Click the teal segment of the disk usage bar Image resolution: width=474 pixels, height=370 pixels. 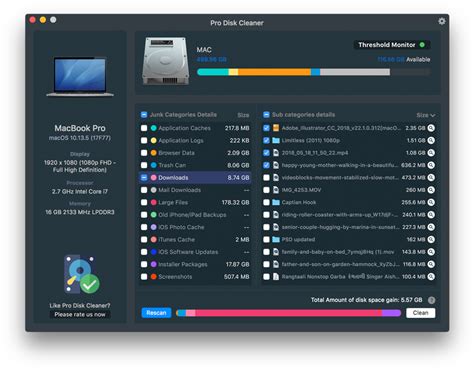[213, 72]
